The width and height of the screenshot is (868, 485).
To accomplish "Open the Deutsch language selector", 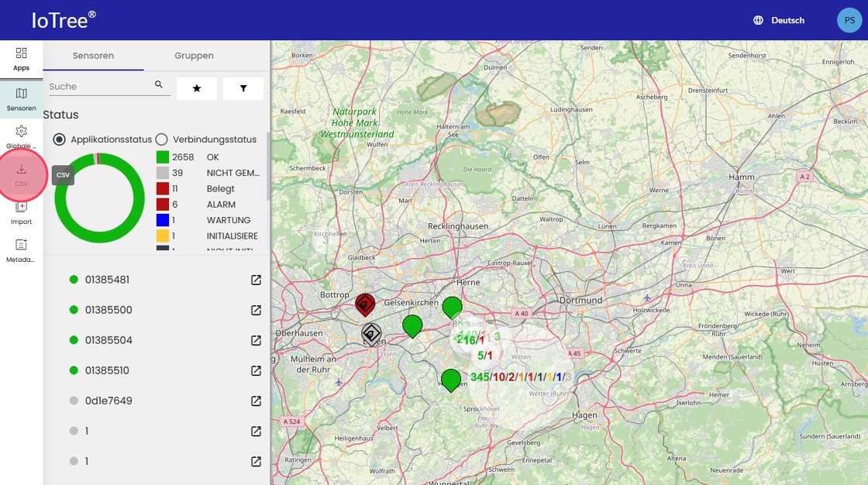I will (x=779, y=20).
